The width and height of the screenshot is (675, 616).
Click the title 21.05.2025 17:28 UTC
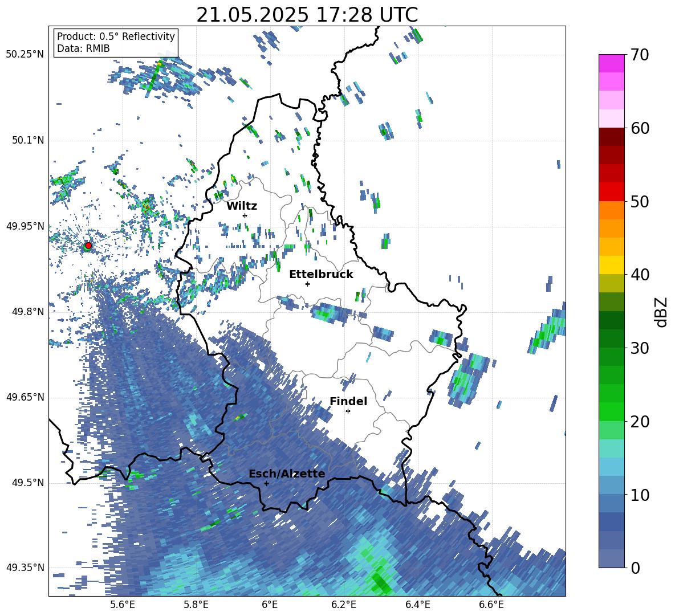pos(307,15)
